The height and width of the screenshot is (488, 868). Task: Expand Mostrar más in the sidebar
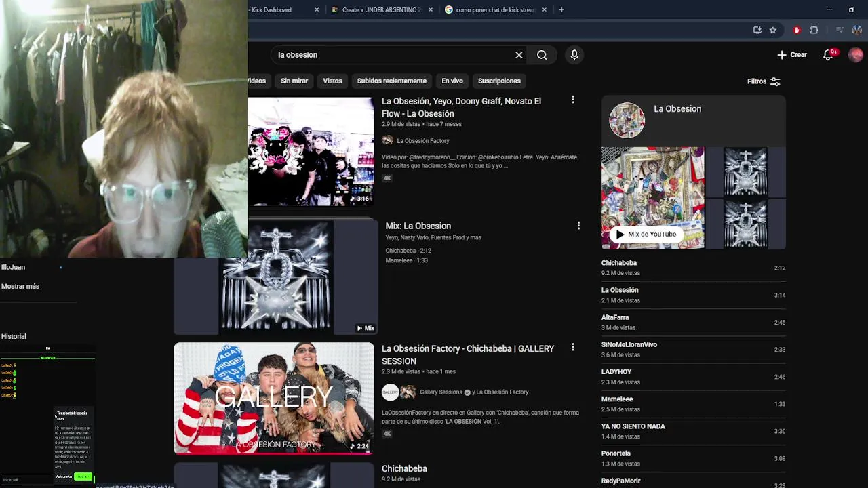(20, 286)
